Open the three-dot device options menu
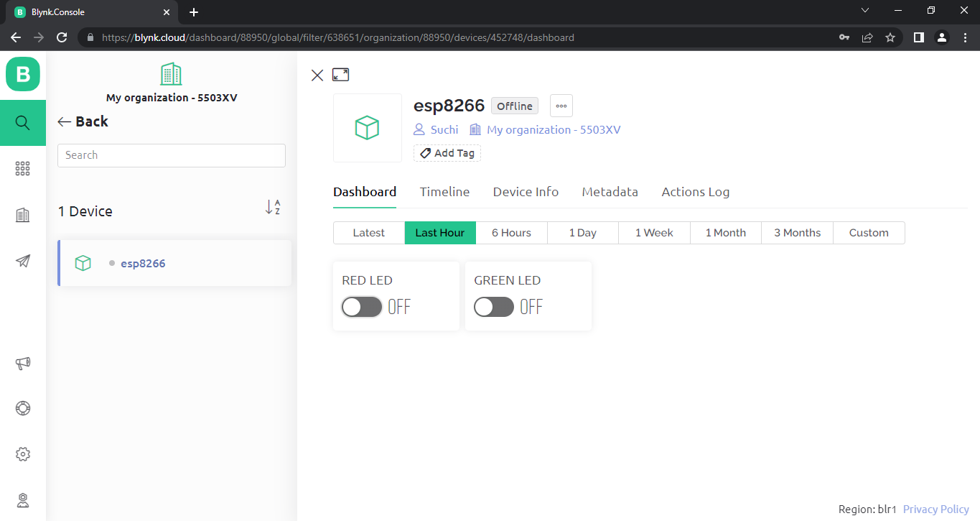The width and height of the screenshot is (980, 521). point(561,106)
